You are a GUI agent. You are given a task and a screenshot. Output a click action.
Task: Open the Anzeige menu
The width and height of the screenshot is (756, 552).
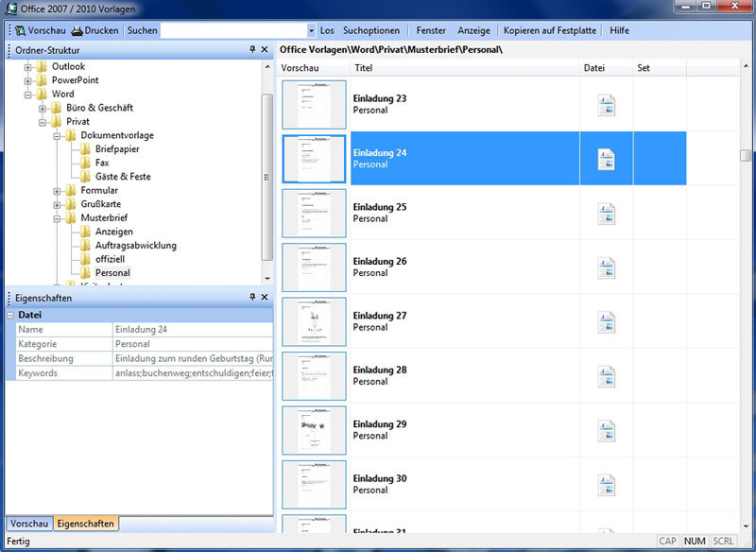tap(474, 30)
